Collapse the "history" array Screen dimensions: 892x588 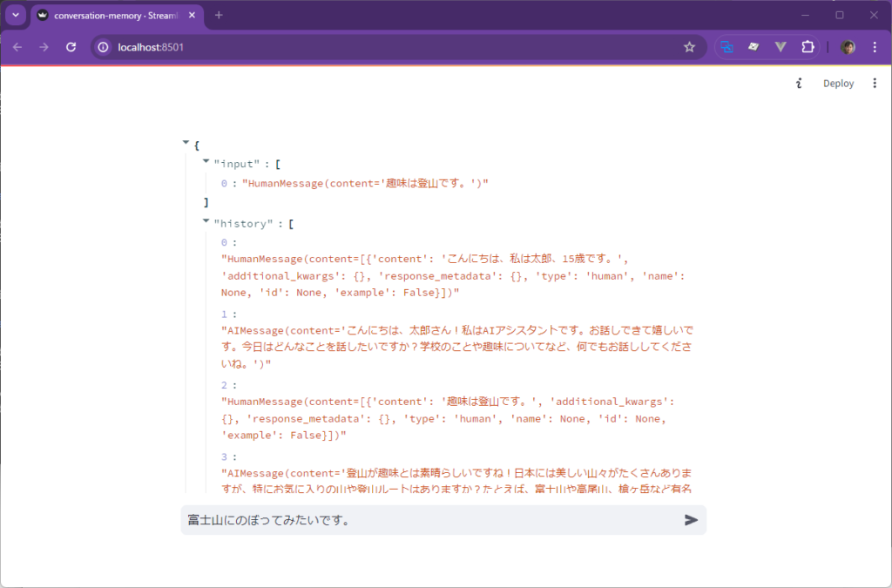point(206,220)
